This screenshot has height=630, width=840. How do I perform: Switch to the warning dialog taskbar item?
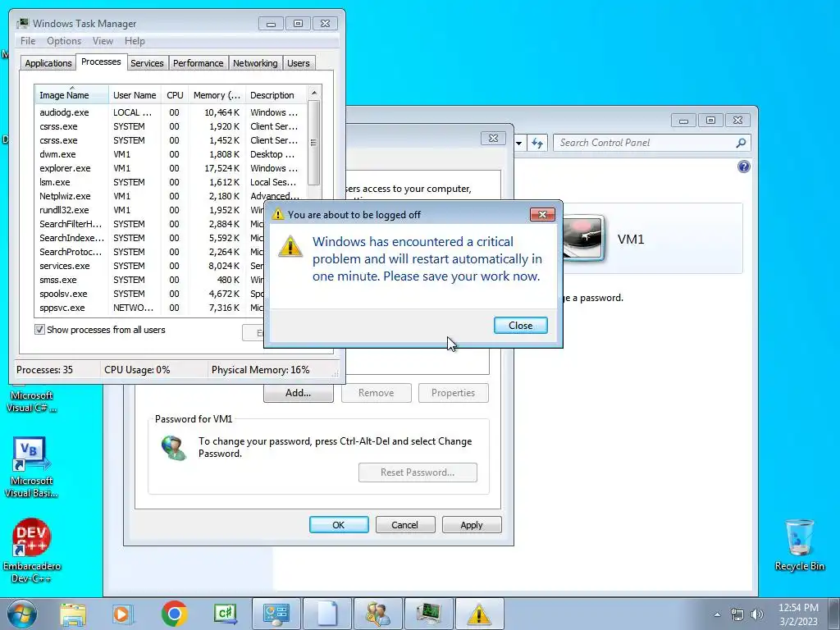click(x=479, y=614)
